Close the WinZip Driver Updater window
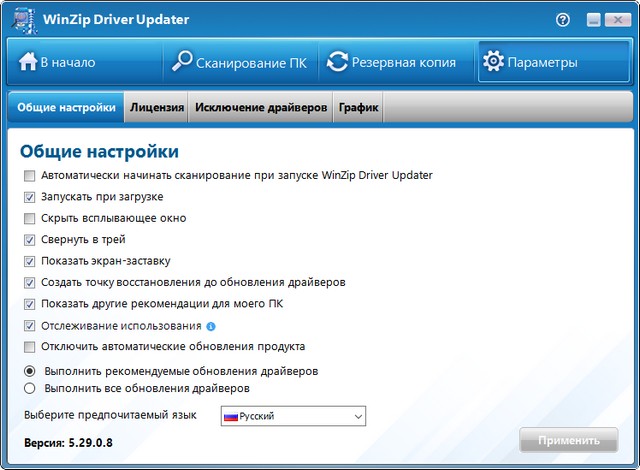The height and width of the screenshot is (470, 640). pyautogui.click(x=618, y=20)
